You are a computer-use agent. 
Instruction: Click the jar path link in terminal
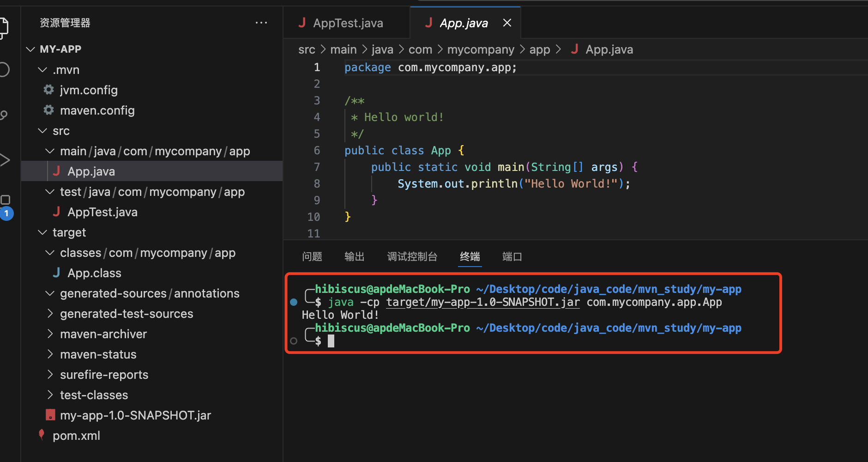click(482, 302)
